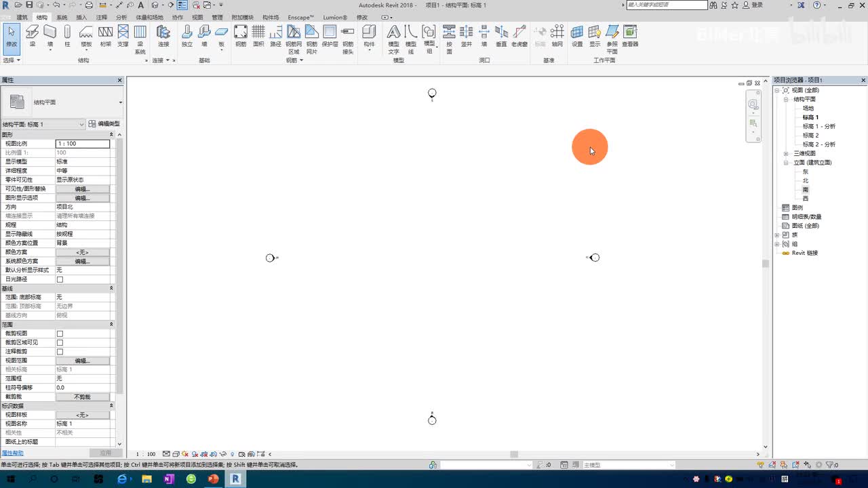This screenshot has width=868, height=488.
Task: Expand the 三维视图 tree node
Action: (786, 154)
